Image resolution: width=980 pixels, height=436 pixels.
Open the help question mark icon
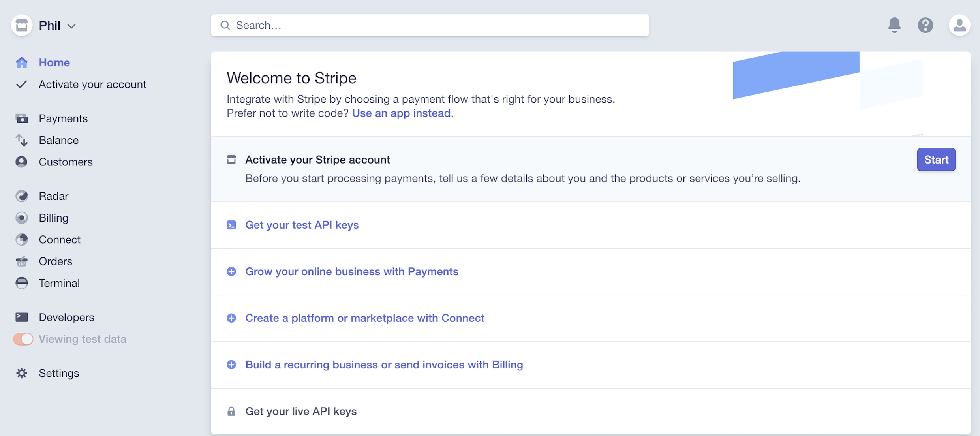(926, 25)
